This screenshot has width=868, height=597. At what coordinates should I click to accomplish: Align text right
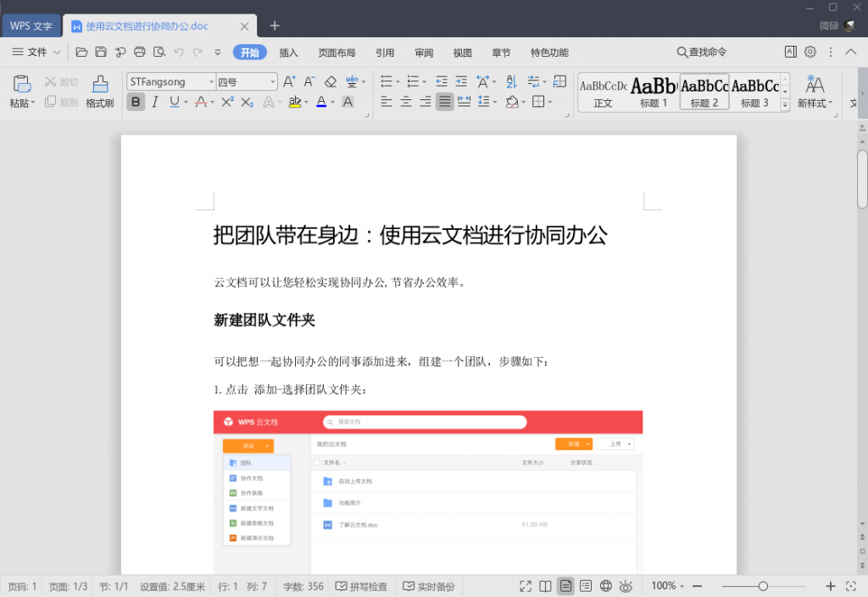426,102
